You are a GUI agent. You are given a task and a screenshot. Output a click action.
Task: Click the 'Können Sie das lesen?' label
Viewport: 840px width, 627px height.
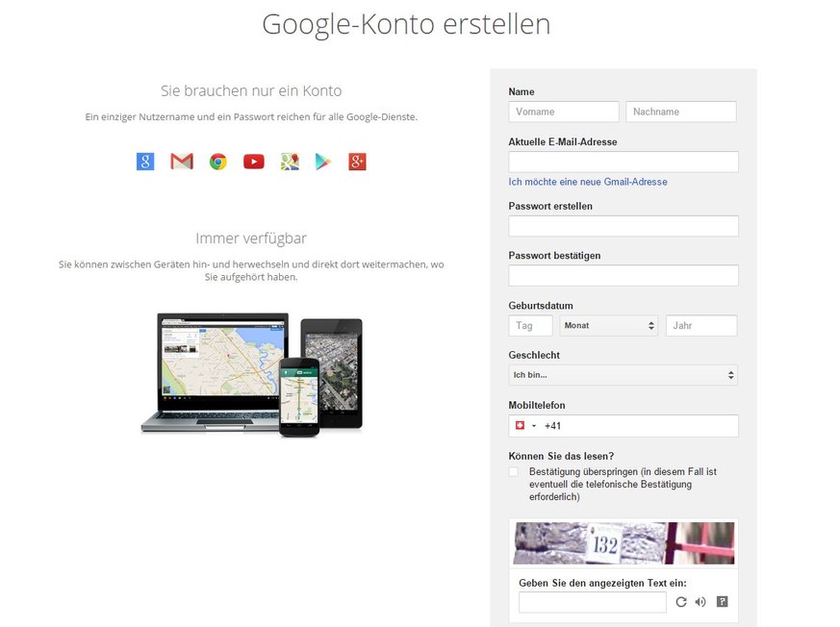(561, 456)
